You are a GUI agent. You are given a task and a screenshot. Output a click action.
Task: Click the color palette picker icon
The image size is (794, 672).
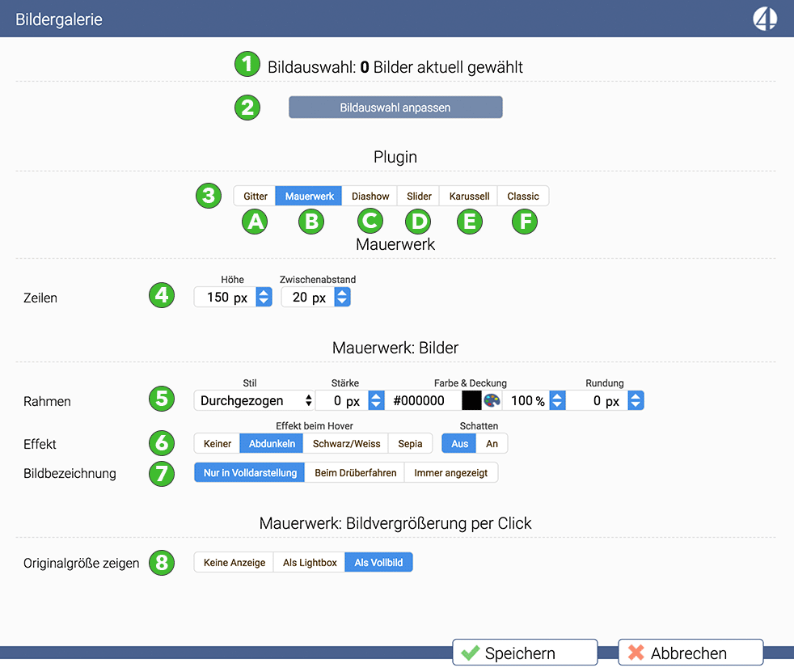[492, 400]
